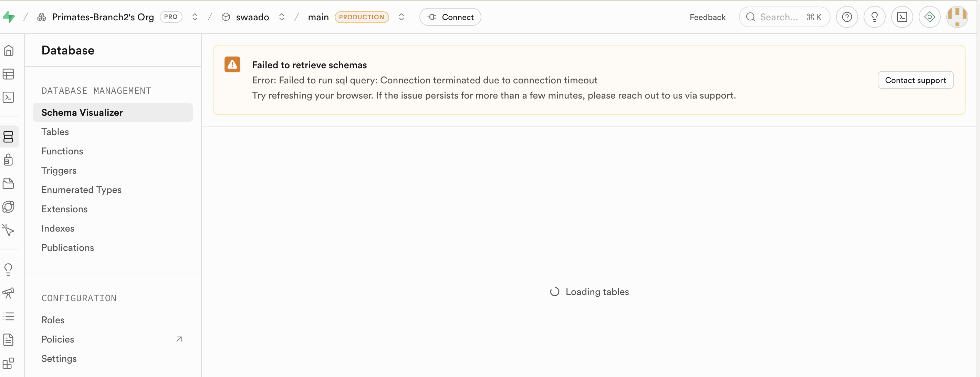Open Storage folder icon in sidebar
The width and height of the screenshot is (980, 377).
(x=8, y=184)
